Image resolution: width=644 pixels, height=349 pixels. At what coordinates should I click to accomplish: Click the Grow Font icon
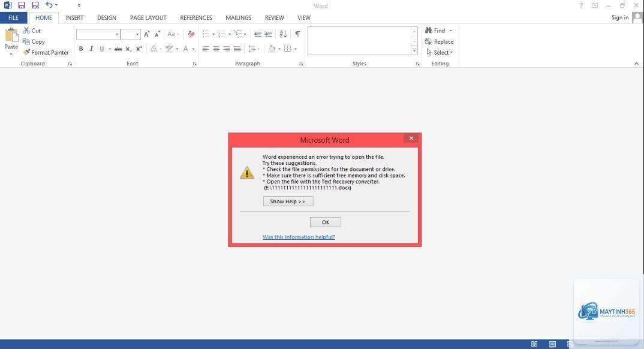pos(147,34)
